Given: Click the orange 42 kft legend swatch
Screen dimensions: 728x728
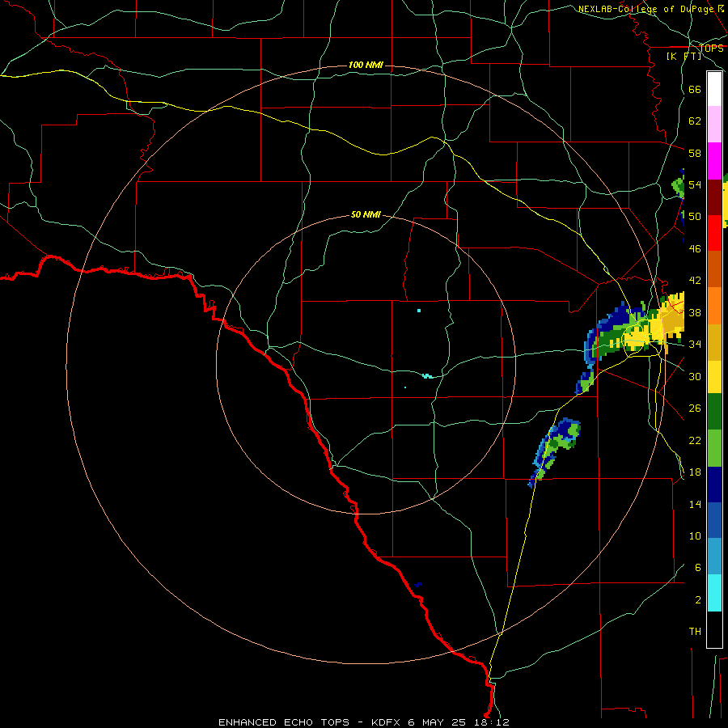Looking at the screenshot, I should (714, 306).
